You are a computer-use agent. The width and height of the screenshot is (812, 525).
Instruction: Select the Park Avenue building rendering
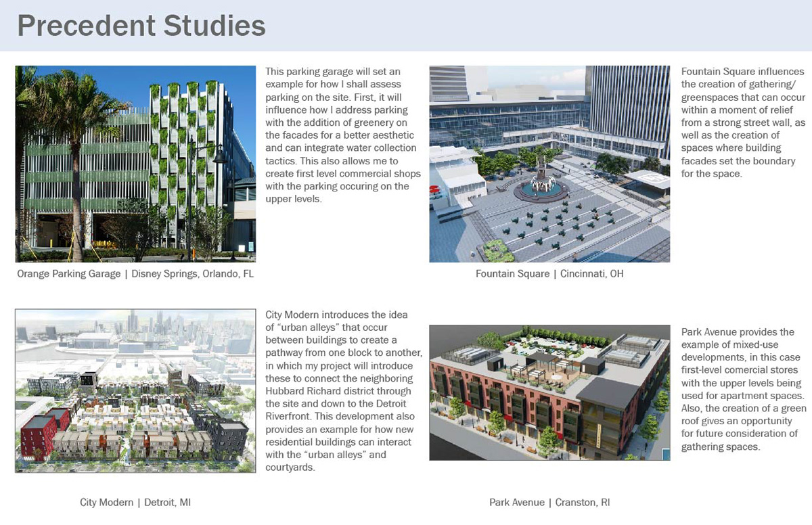pos(549,393)
